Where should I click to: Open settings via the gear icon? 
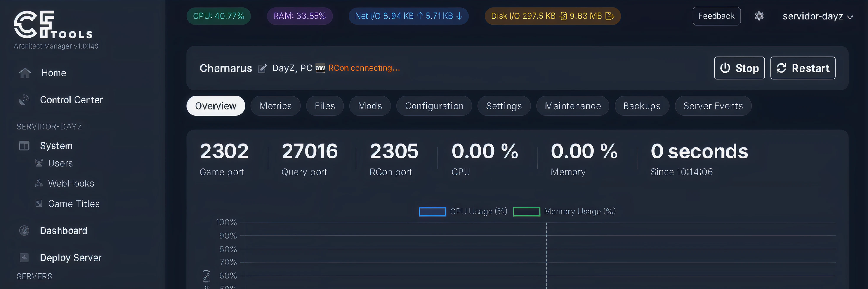(x=759, y=16)
